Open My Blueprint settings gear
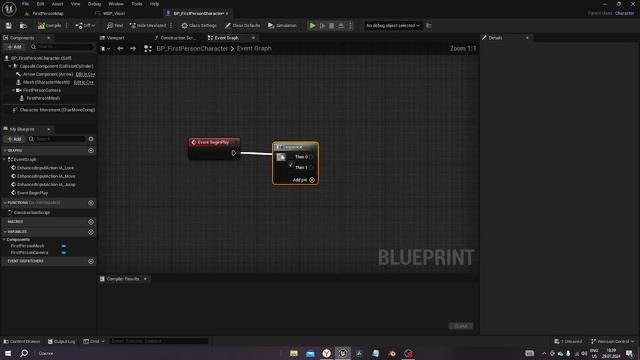This screenshot has width=640, height=360. 91,139
